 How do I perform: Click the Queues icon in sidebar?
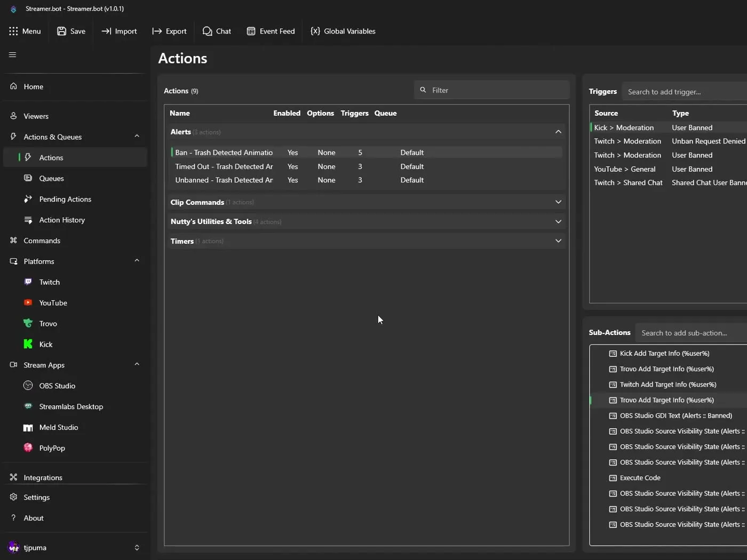28,178
